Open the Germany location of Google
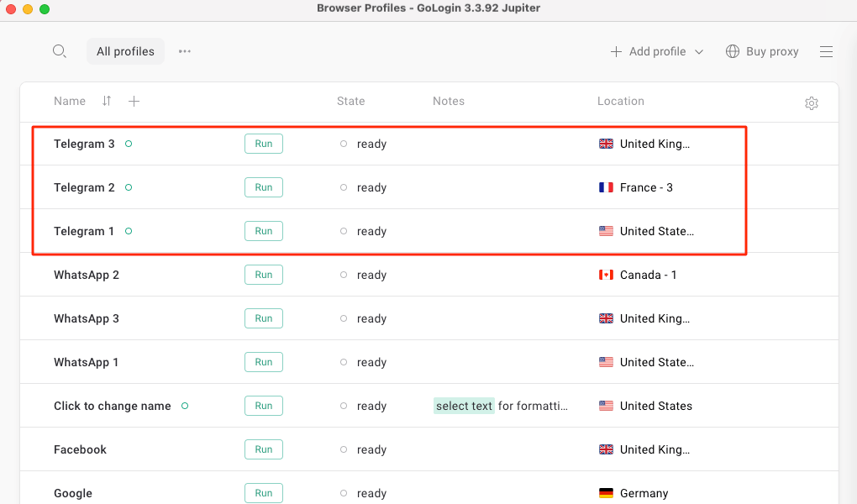Screen dimensions: 857x504 click(644, 493)
